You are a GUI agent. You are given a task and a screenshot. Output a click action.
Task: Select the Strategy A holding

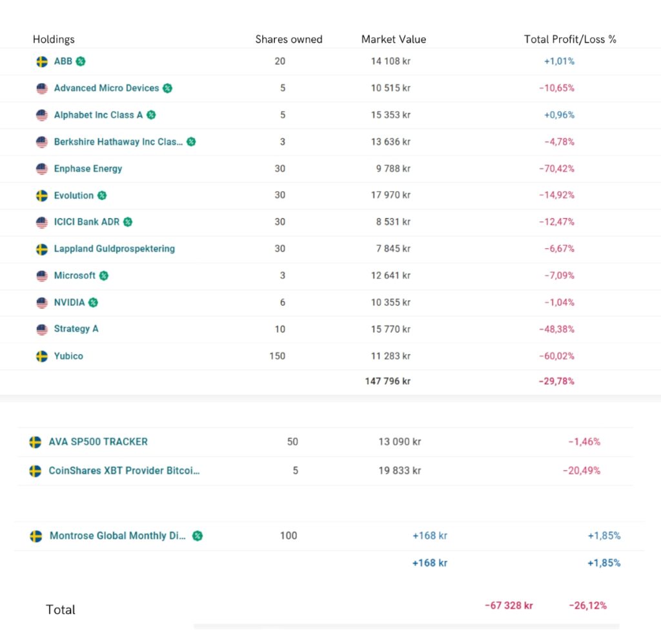click(x=76, y=329)
